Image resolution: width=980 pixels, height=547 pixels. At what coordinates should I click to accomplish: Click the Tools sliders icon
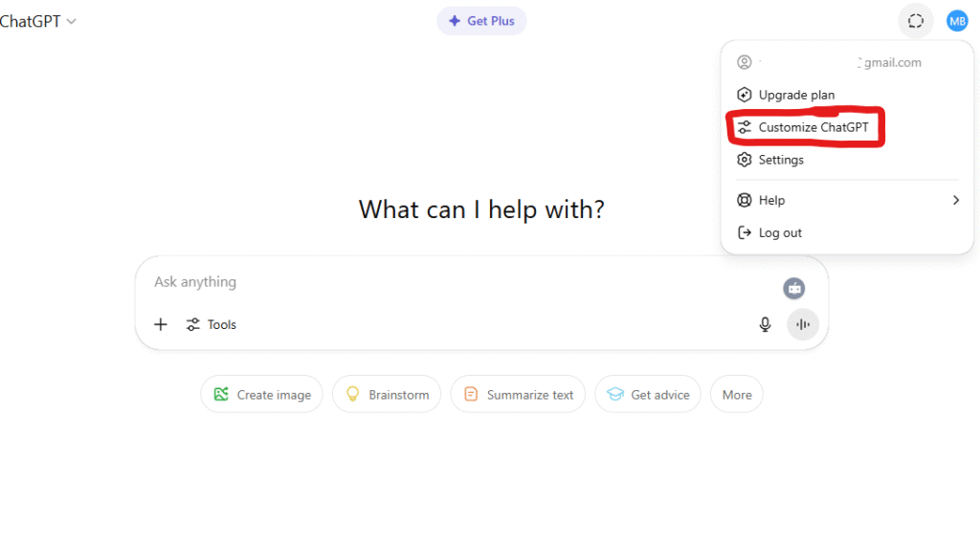pos(193,325)
